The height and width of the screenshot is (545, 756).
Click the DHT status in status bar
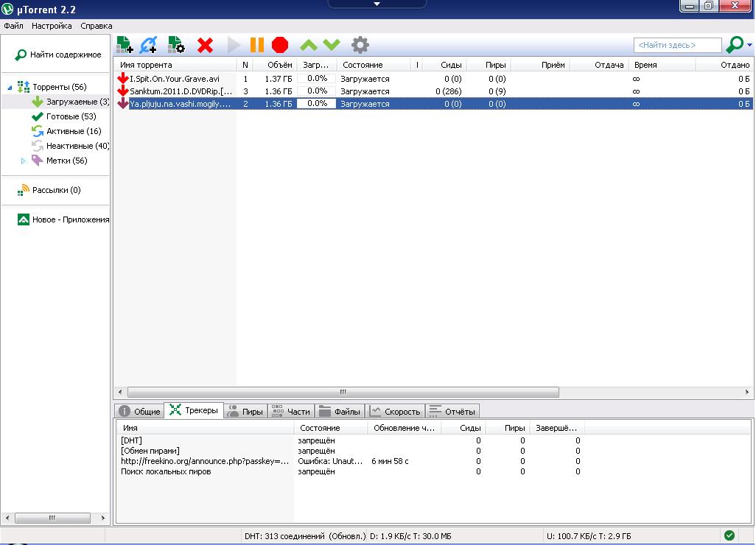click(x=305, y=536)
